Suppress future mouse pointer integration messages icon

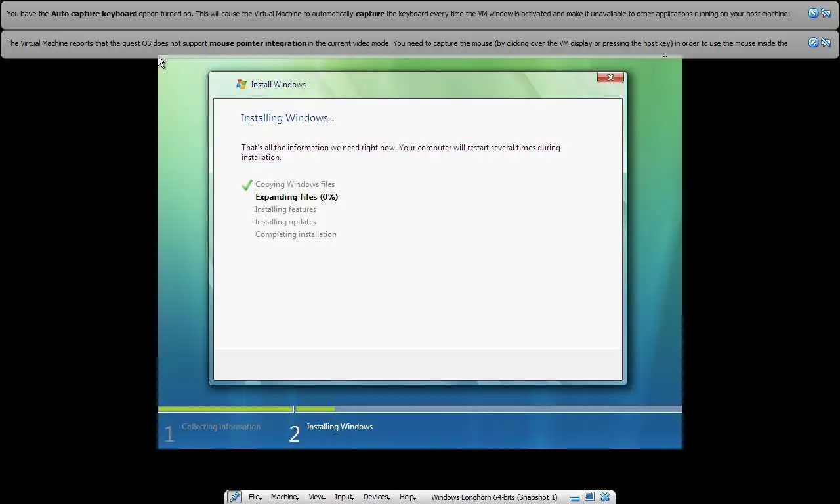point(826,43)
